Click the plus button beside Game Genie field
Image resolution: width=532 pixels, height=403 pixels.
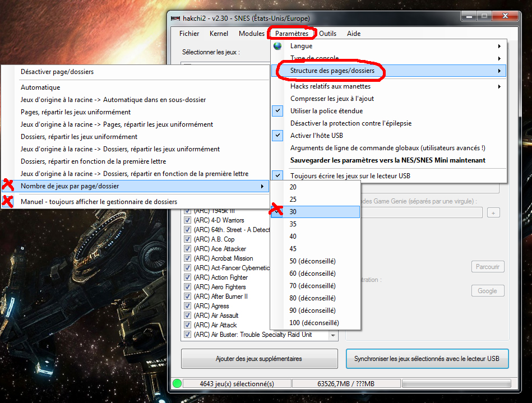[493, 213]
